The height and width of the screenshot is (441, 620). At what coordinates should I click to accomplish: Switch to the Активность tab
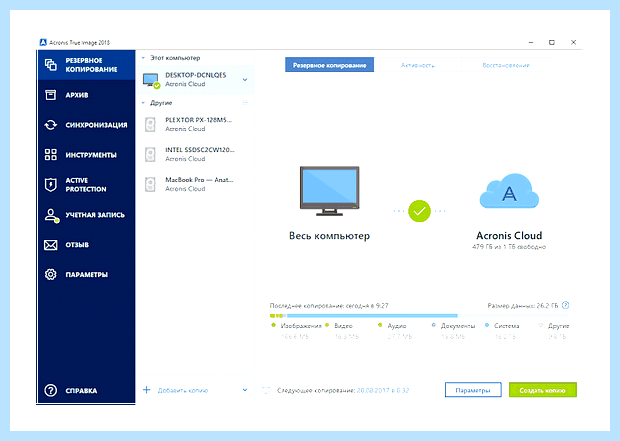pos(418,65)
